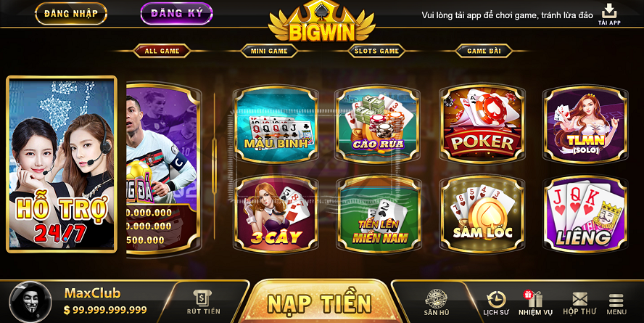This screenshot has width=644, height=323.
Task: Open the Liêng card game tile
Action: pyautogui.click(x=586, y=214)
